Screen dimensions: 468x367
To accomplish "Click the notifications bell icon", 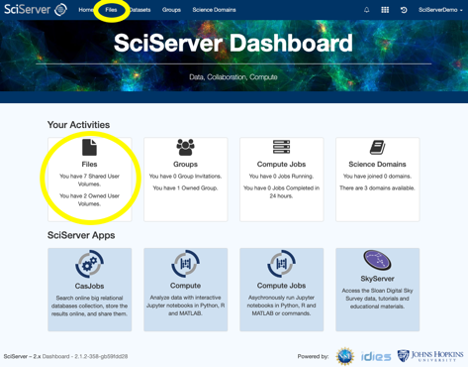I will click(x=367, y=10).
